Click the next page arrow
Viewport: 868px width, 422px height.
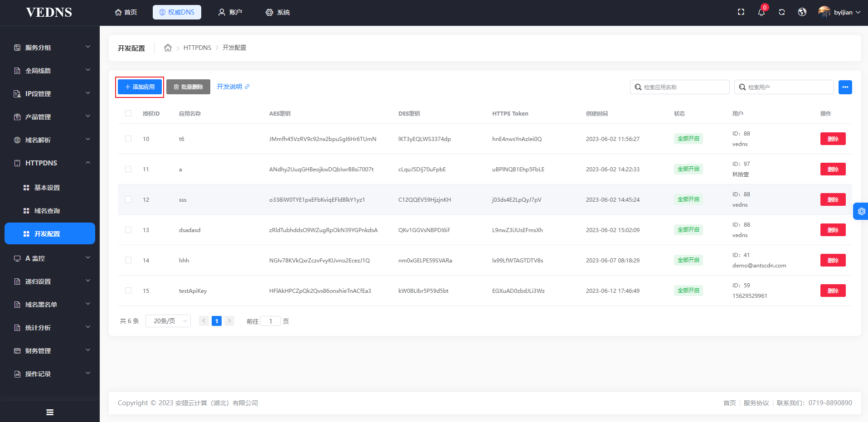click(229, 321)
